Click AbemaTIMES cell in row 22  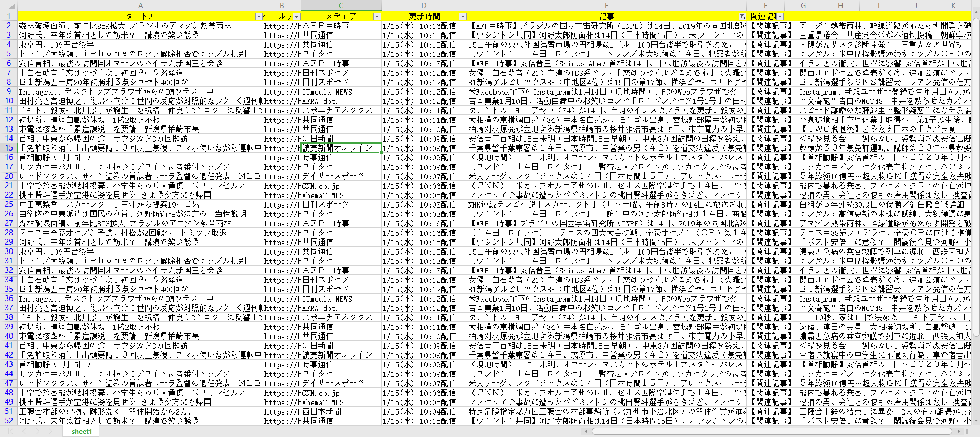[x=341, y=195]
